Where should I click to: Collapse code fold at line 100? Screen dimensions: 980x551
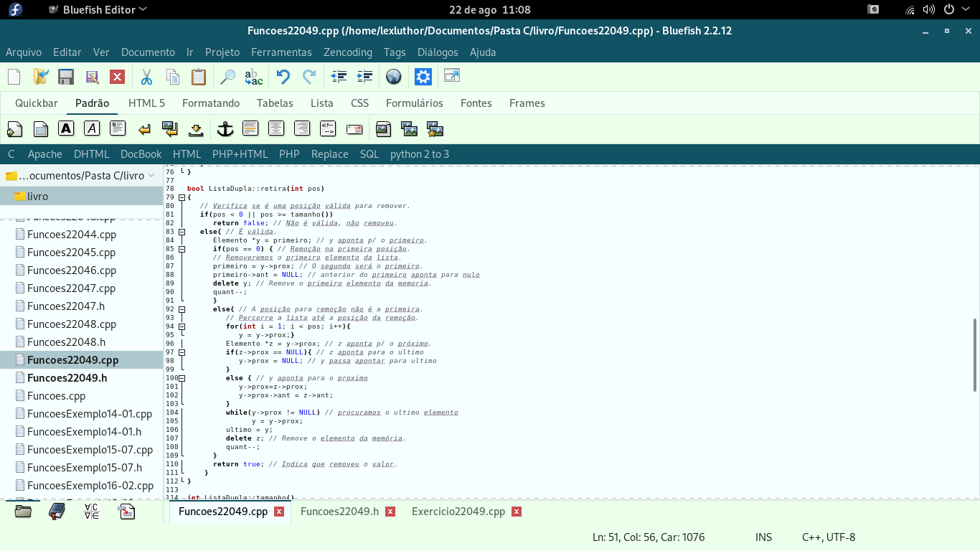pos(182,378)
